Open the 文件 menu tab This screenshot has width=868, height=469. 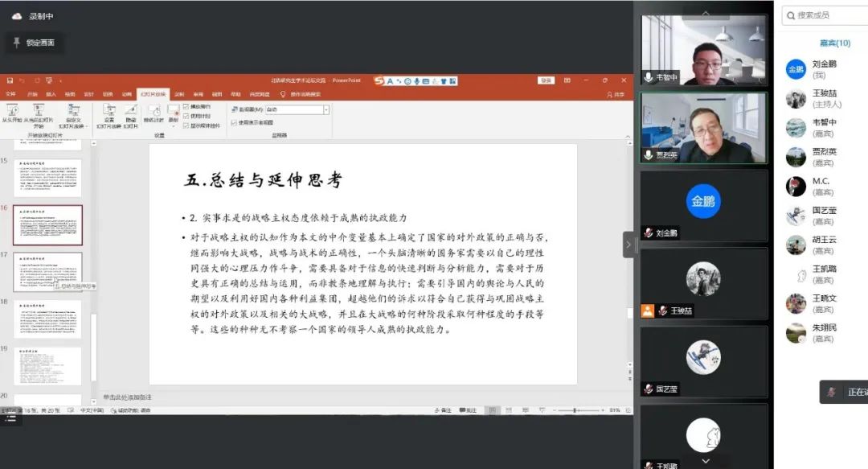pos(10,94)
